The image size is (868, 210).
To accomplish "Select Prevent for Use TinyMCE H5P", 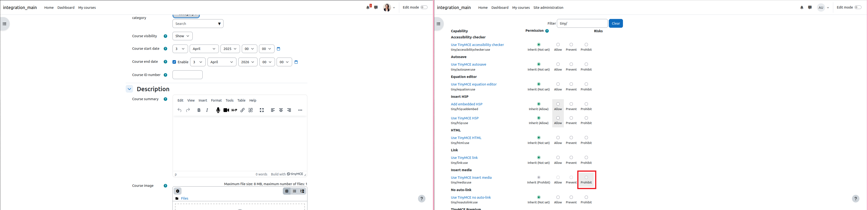I will tap(571, 118).
